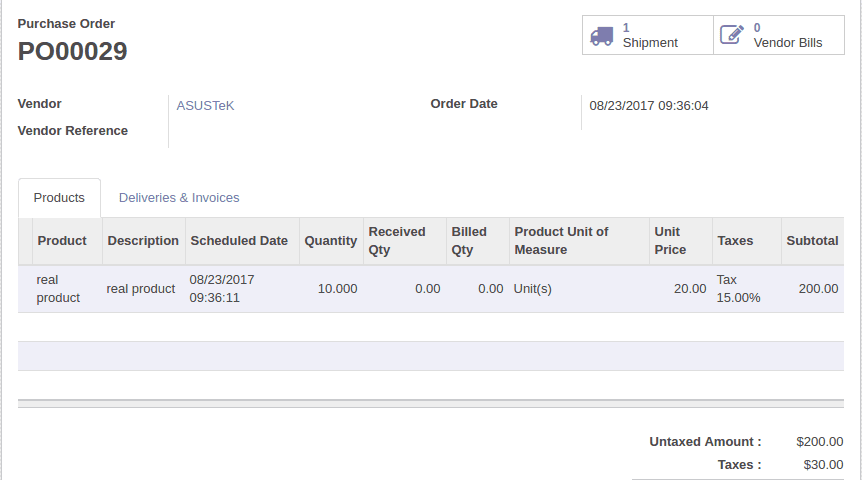Switch to Deliveries & Invoices tab

click(179, 198)
